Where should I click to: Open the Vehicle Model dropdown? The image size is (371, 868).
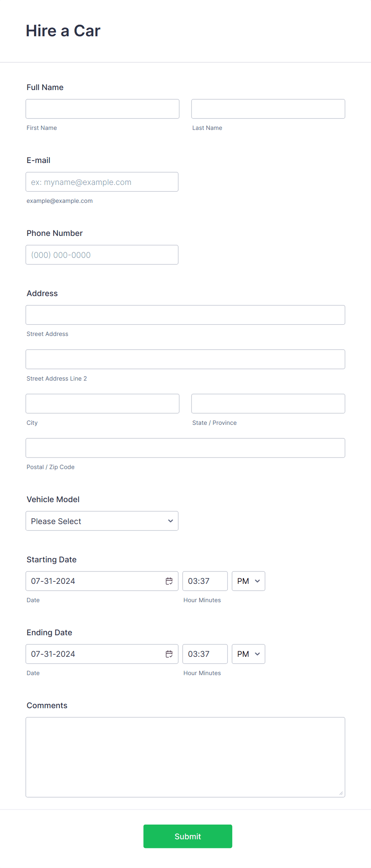(x=102, y=521)
